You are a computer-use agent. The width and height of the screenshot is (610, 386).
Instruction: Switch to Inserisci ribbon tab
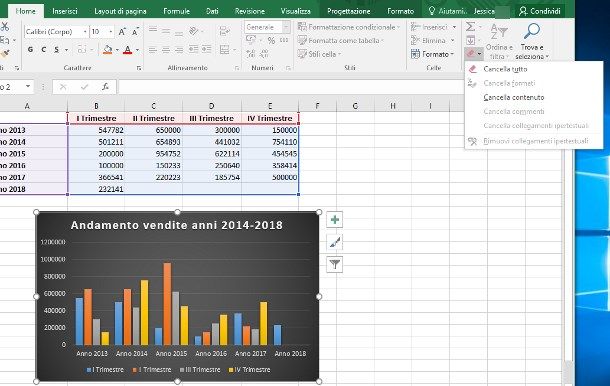(x=65, y=11)
